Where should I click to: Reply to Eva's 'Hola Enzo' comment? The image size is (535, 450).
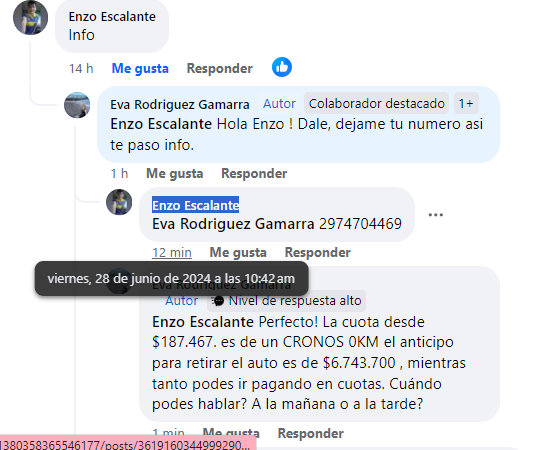click(254, 174)
